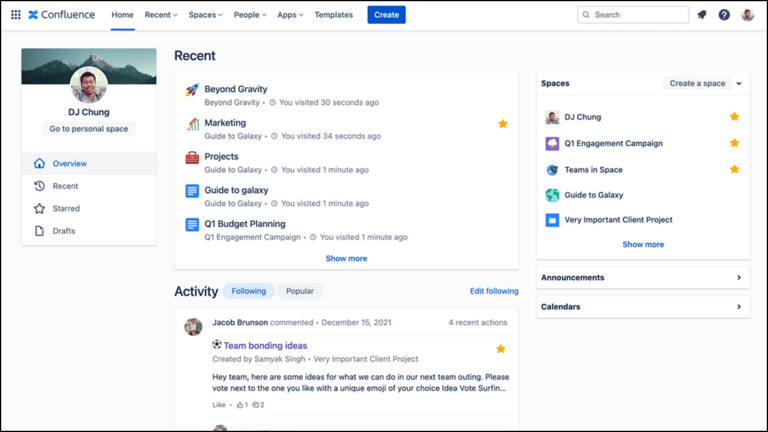Click the comments count icon
Viewport: 768px width, 432px height.
click(256, 405)
